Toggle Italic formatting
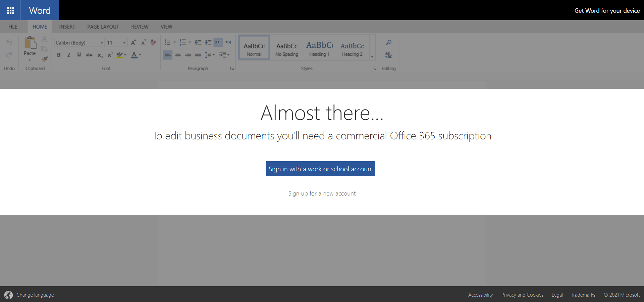The width and height of the screenshot is (644, 302). [69, 55]
